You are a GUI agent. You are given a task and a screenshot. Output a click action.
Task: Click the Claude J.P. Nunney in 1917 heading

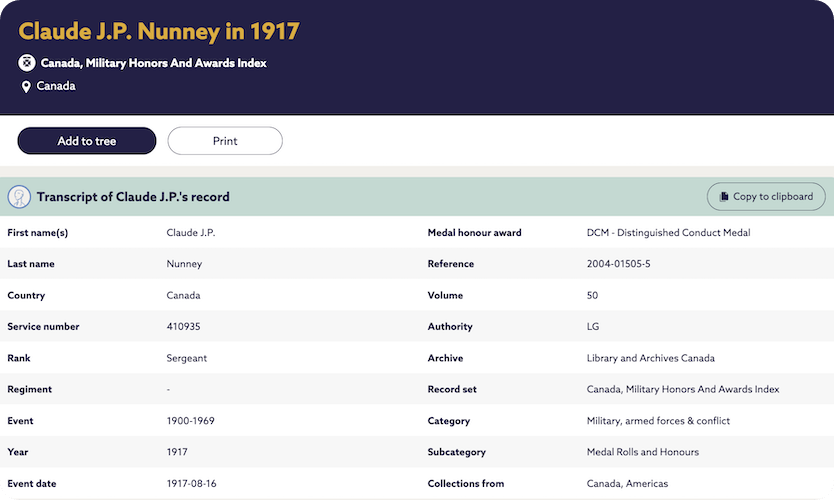pyautogui.click(x=158, y=31)
